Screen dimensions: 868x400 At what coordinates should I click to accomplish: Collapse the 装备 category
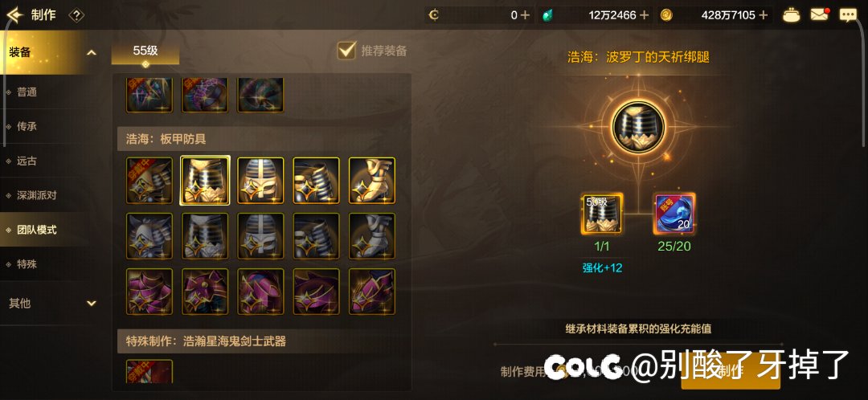(x=92, y=52)
